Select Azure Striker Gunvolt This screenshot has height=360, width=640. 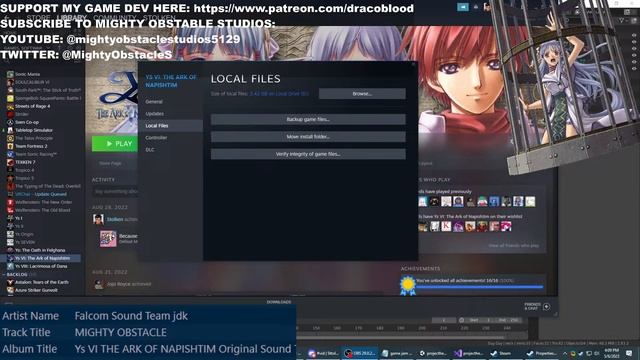pos(36,290)
